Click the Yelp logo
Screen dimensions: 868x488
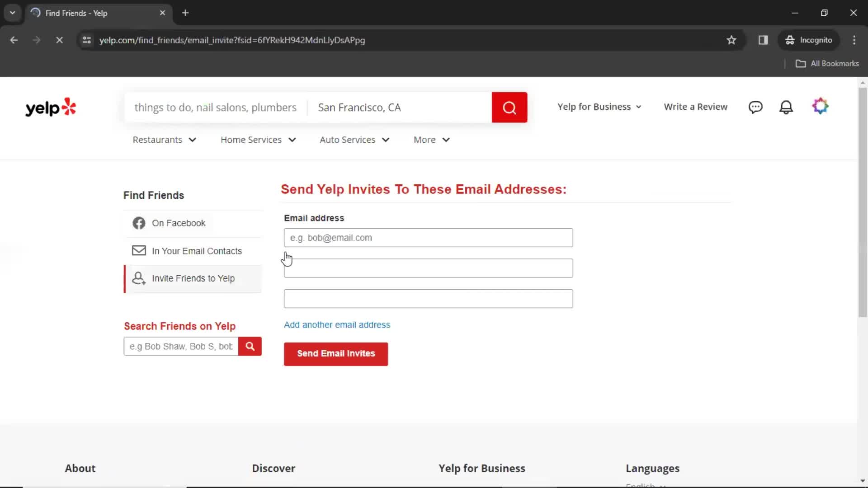pos(51,108)
